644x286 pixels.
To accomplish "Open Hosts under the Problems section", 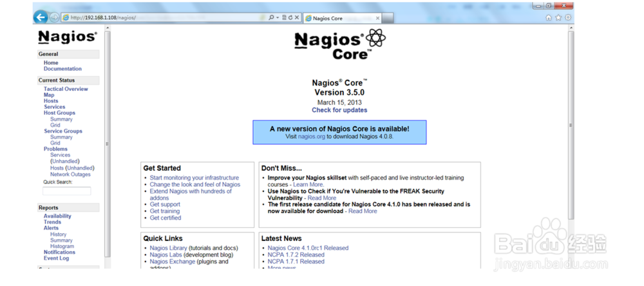I will tap(57, 168).
